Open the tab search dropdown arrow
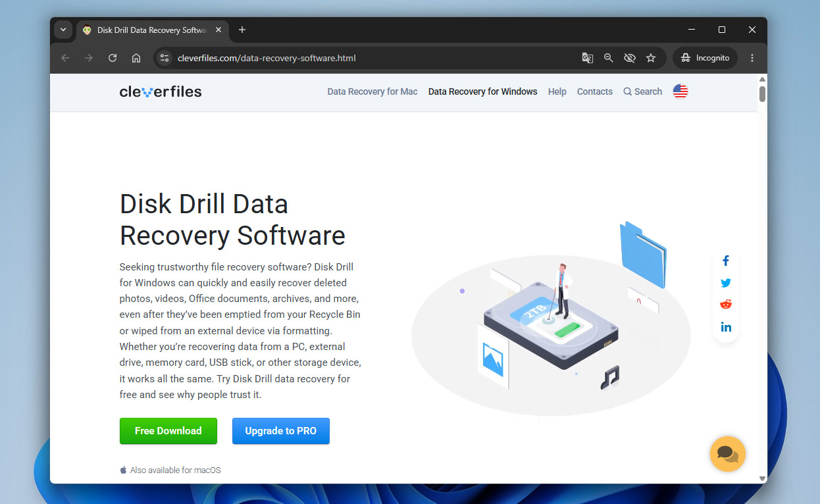This screenshot has width=820, height=504. click(x=63, y=30)
